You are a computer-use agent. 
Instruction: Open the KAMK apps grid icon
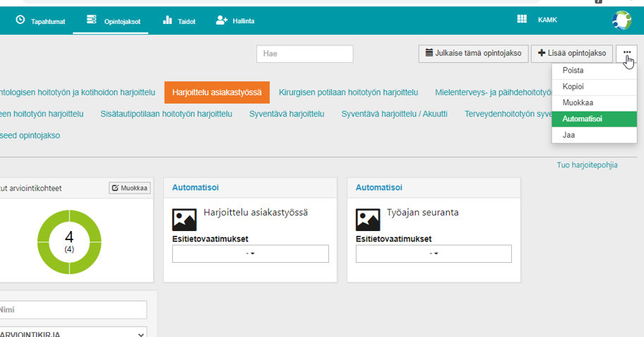pos(522,20)
